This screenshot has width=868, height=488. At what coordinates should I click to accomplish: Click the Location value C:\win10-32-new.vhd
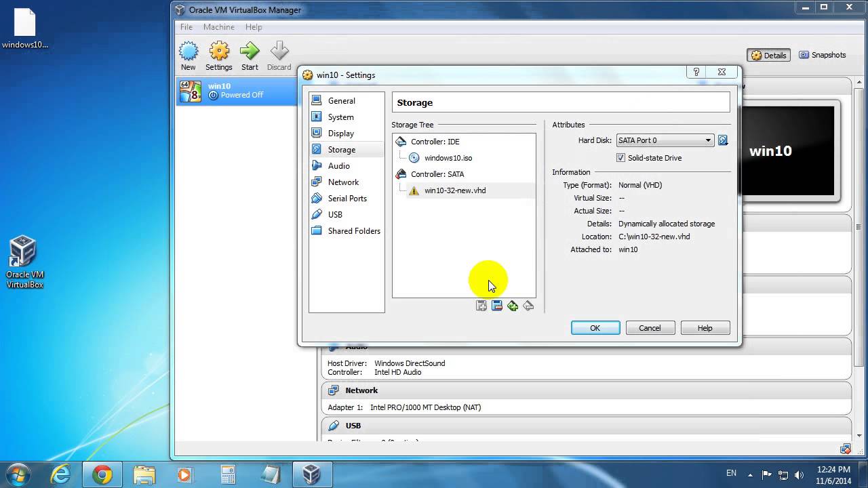[654, 237]
